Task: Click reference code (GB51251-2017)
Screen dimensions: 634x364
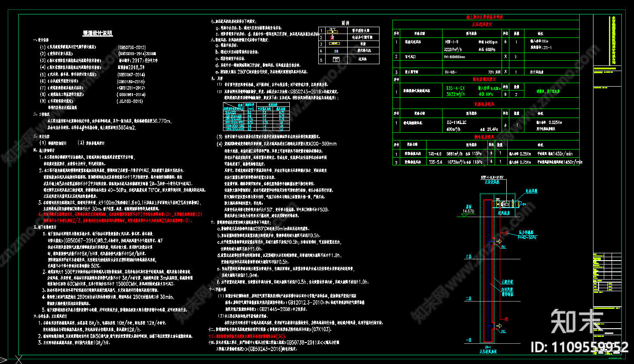Action: click(x=131, y=88)
